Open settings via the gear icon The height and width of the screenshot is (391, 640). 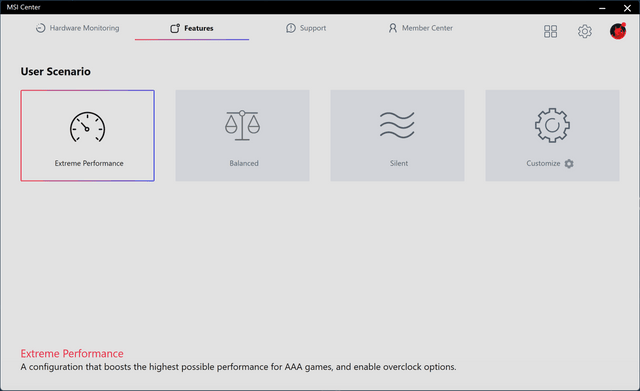[584, 31]
